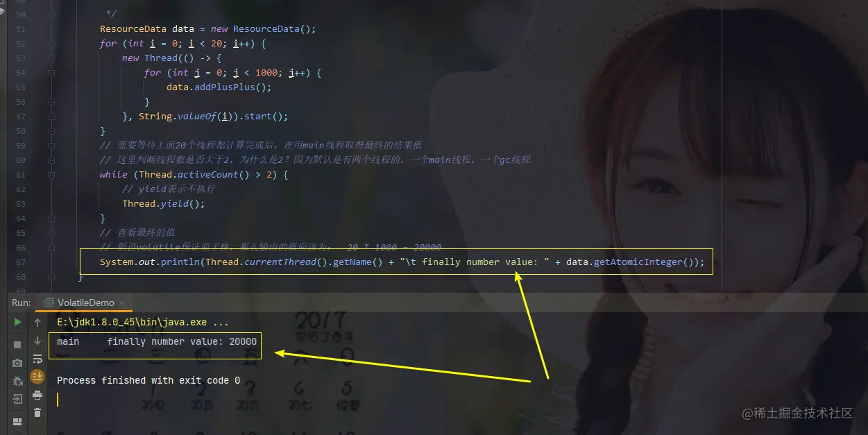Click 'String.valueOf(i)' on line 57
This screenshot has height=435, width=868.
click(186, 117)
